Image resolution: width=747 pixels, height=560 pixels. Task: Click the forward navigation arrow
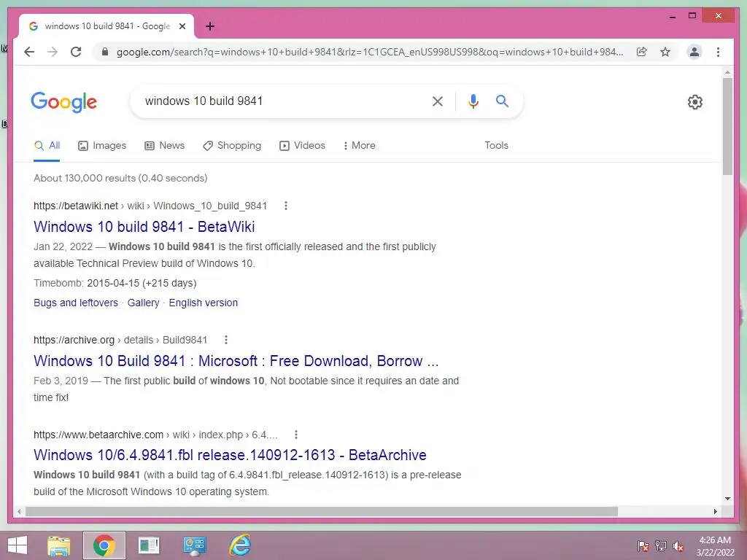coord(53,52)
